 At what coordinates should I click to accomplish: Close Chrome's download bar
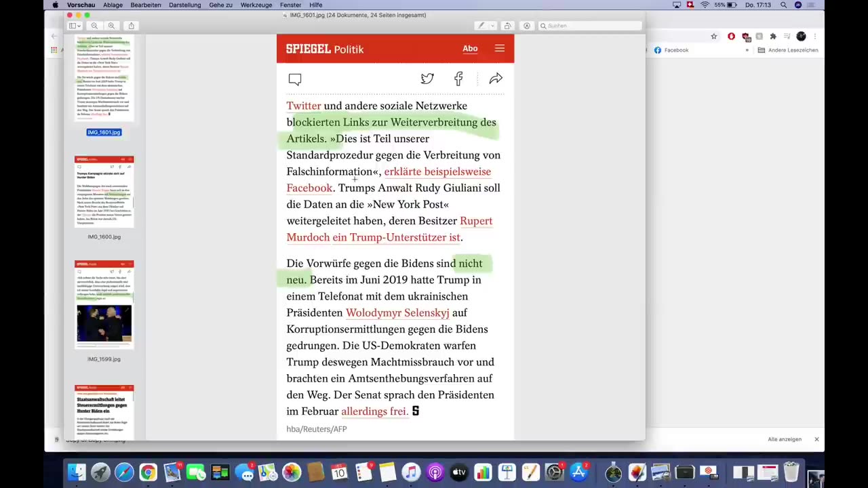[x=816, y=439]
